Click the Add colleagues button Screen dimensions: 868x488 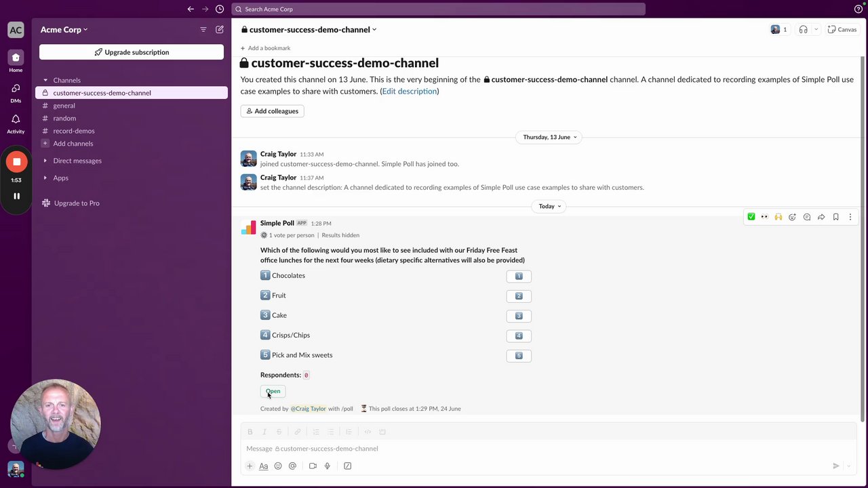(x=272, y=111)
